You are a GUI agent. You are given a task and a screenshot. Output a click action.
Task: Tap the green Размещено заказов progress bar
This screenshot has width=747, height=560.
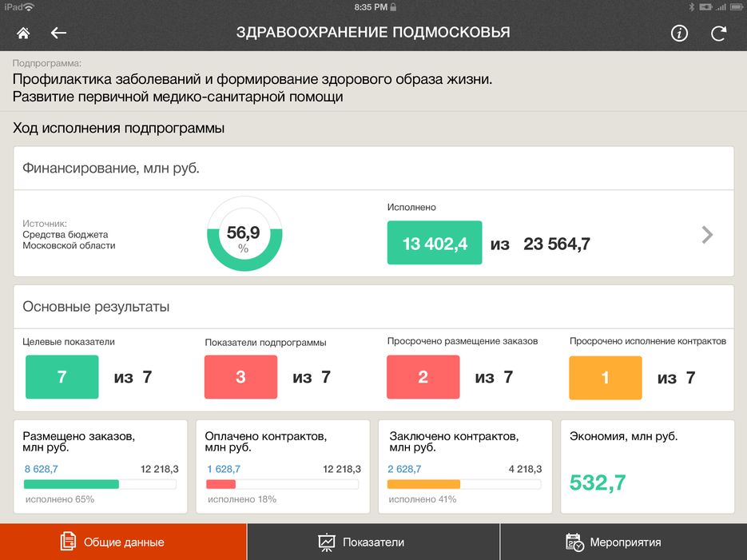(x=100, y=484)
